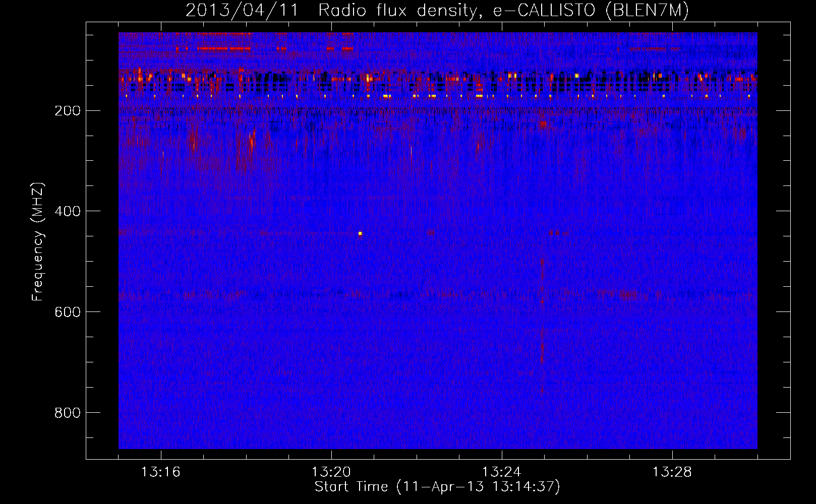Click the 13:20 time tick label
This screenshot has width=816, height=504.
coord(331,472)
